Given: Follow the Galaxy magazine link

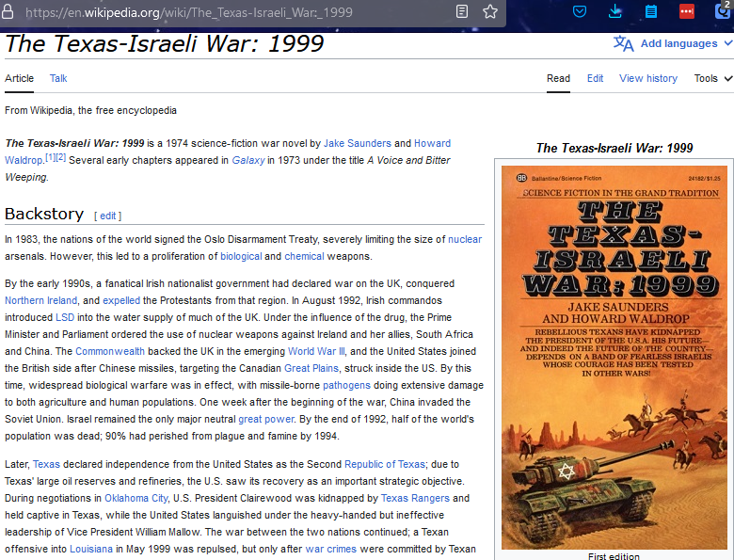Looking at the screenshot, I should pyautogui.click(x=248, y=160).
